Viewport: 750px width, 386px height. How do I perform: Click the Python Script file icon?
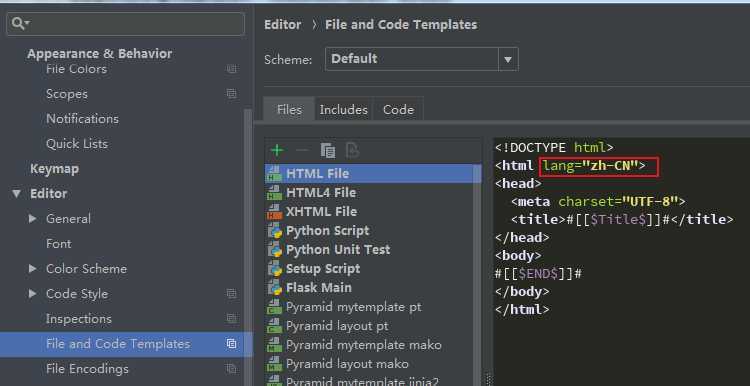click(275, 231)
